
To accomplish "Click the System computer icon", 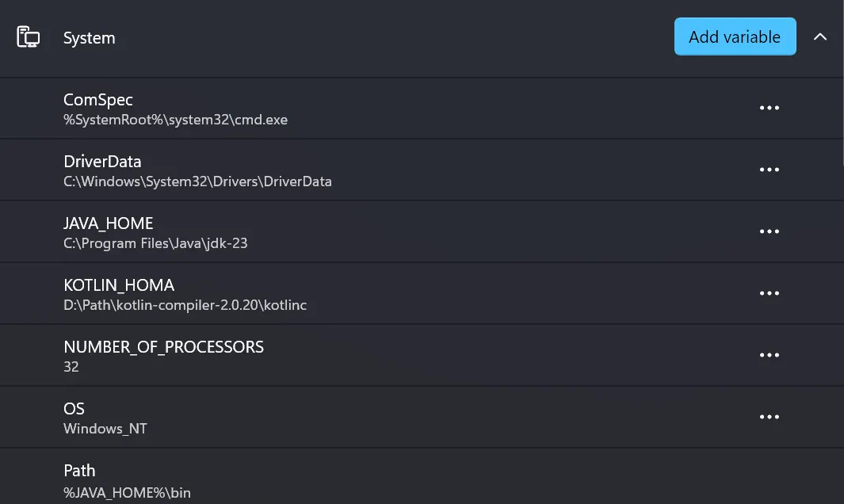I will [x=29, y=37].
